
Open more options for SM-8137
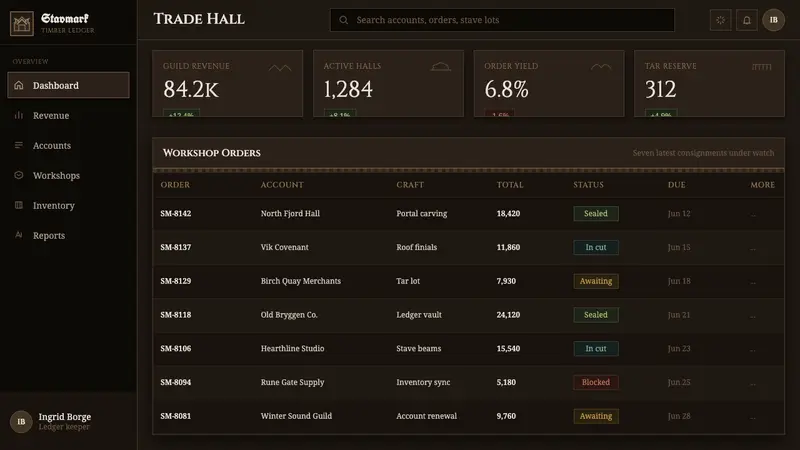[754, 248]
